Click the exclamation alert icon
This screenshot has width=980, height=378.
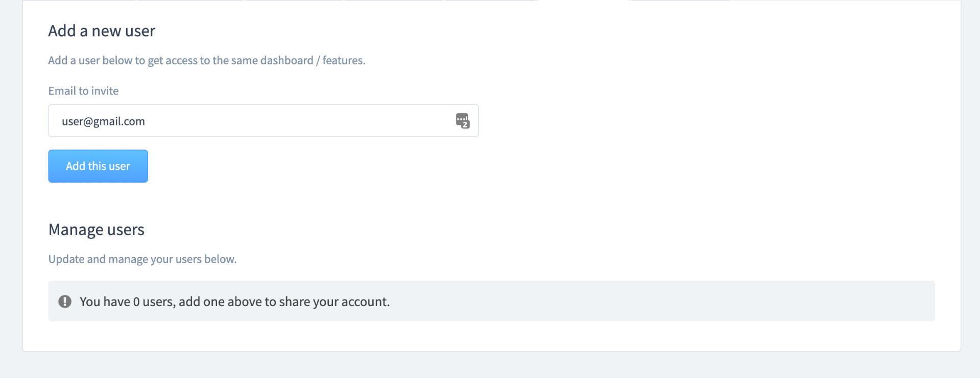65,301
